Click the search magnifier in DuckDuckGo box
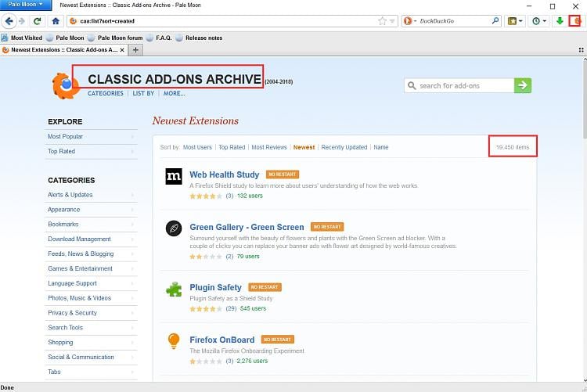 click(495, 21)
